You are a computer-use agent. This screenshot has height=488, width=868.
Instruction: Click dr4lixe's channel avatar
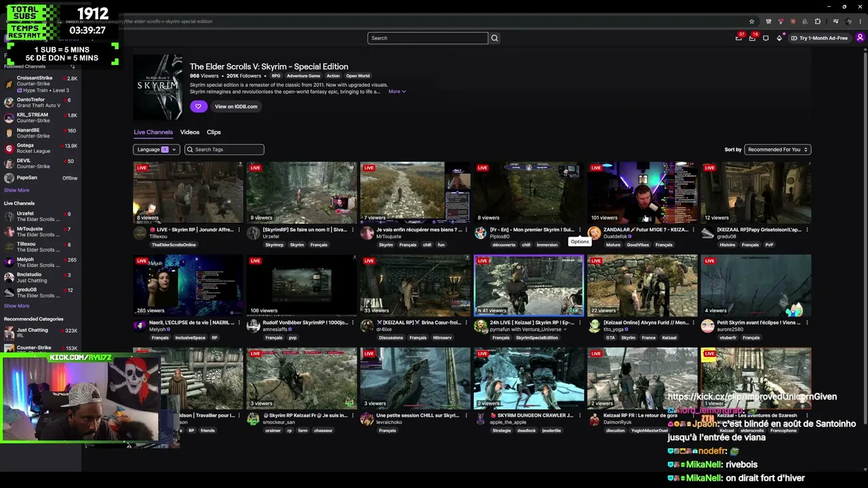(367, 326)
